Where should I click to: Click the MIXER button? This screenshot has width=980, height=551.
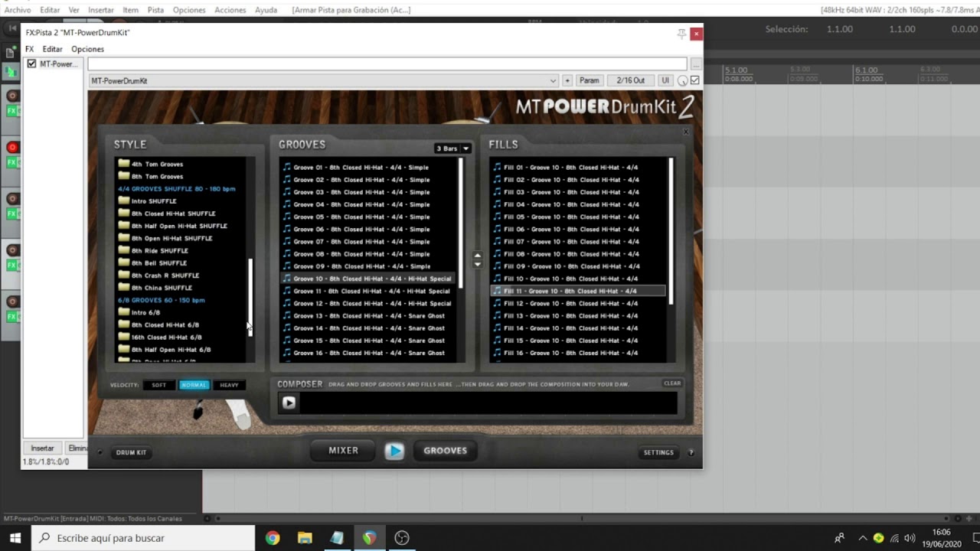pyautogui.click(x=343, y=451)
